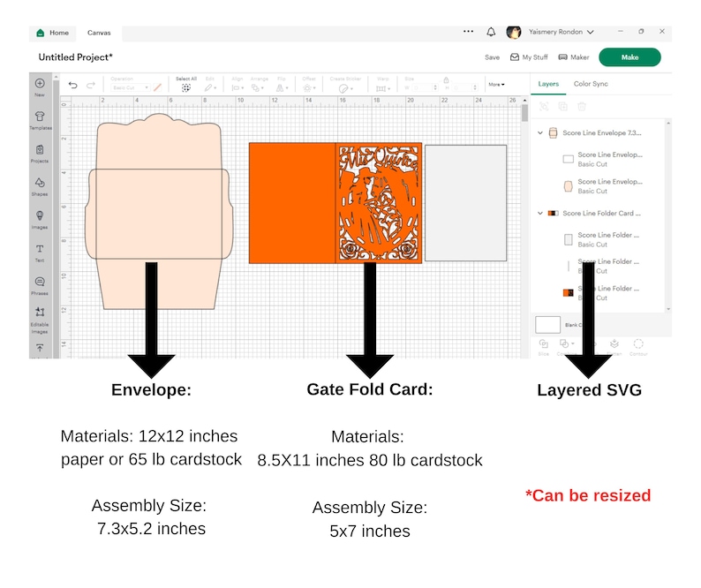Switch to the Color Sync tab

pyautogui.click(x=591, y=84)
